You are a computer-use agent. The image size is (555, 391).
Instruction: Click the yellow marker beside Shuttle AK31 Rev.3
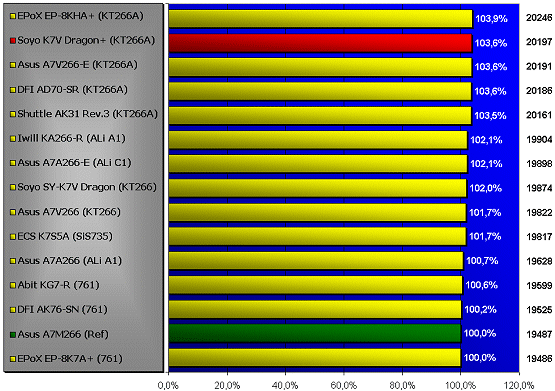tap(13, 114)
